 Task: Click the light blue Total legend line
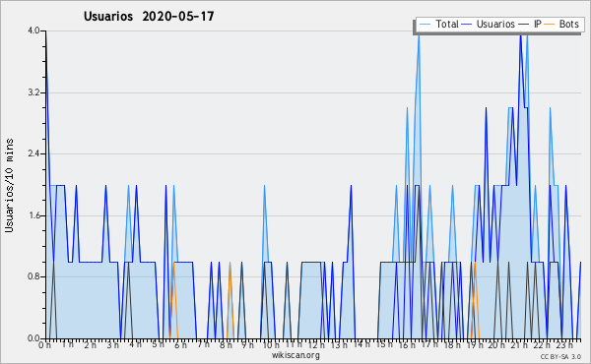tap(425, 25)
